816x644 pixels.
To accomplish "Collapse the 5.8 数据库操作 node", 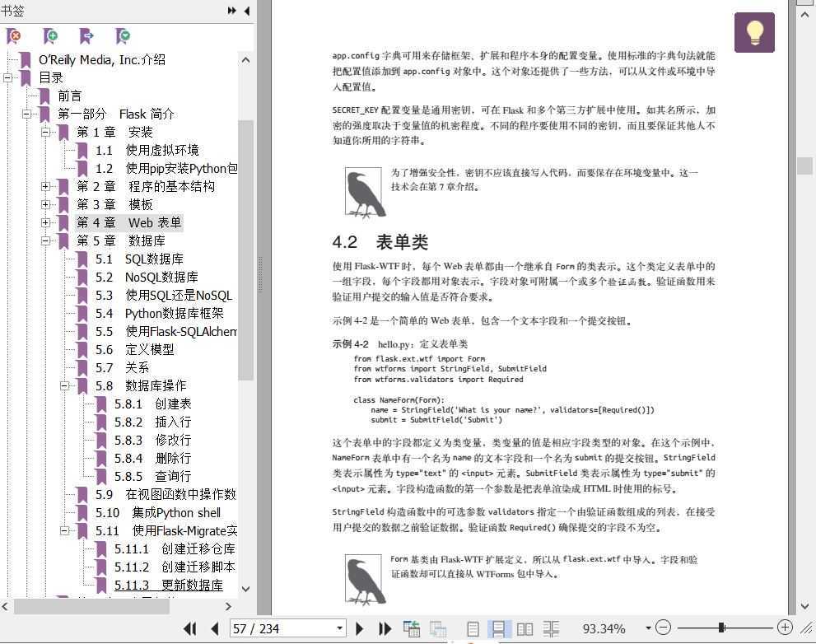I will coord(64,385).
